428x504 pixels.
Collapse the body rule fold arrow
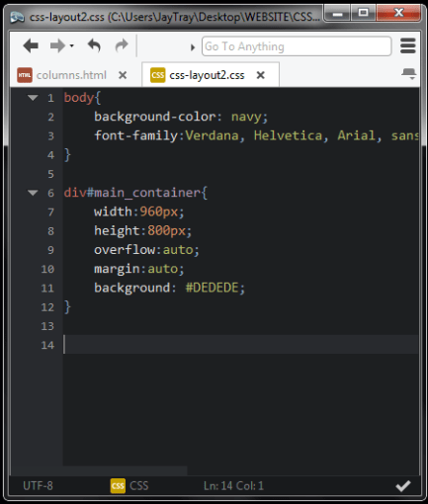tap(33, 98)
